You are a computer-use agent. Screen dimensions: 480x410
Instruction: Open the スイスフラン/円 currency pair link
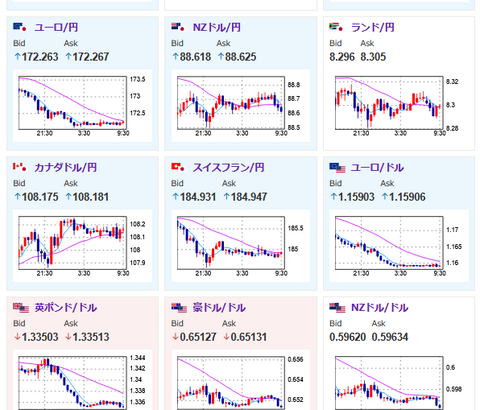(229, 167)
